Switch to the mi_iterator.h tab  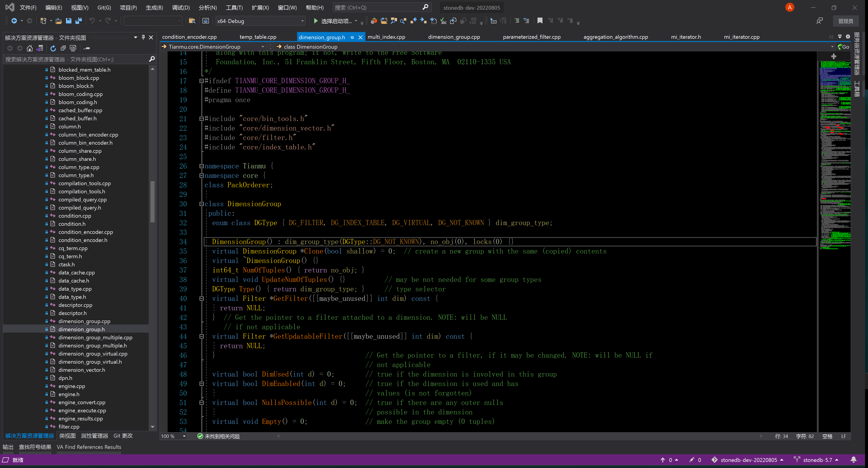pyautogui.click(x=686, y=37)
